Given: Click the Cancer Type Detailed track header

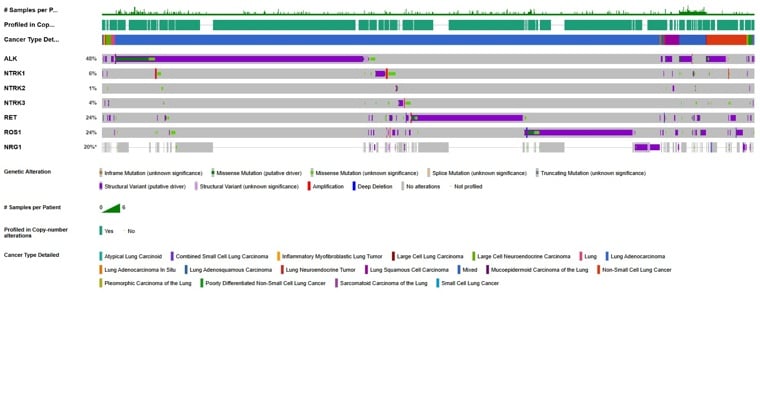Looking at the screenshot, I should (31, 39).
